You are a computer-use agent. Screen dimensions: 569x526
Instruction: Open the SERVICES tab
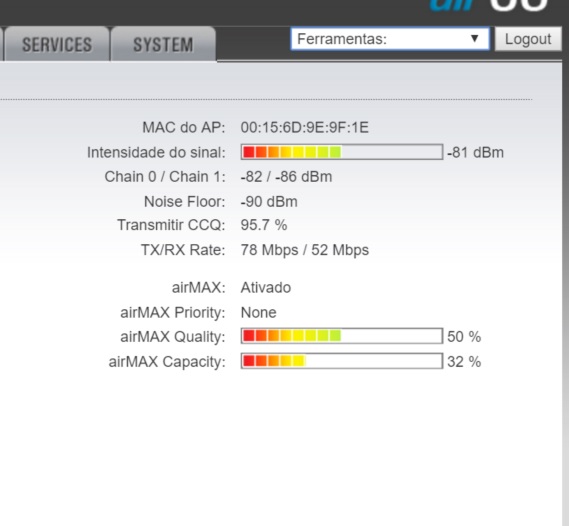(57, 44)
